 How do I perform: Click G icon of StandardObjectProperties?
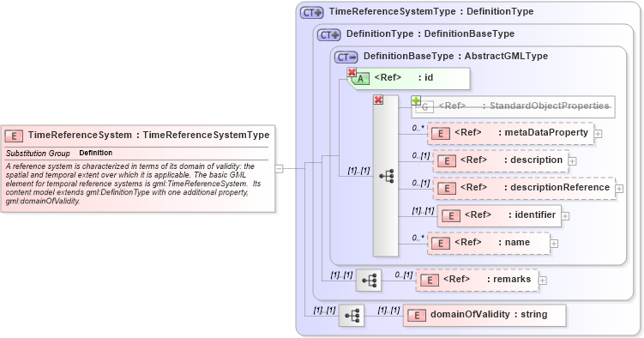click(424, 107)
